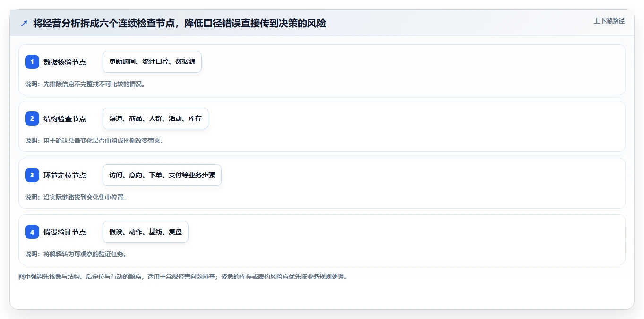644x319 pixels.
Task: Select the number 1 step badge
Action: pyautogui.click(x=32, y=62)
